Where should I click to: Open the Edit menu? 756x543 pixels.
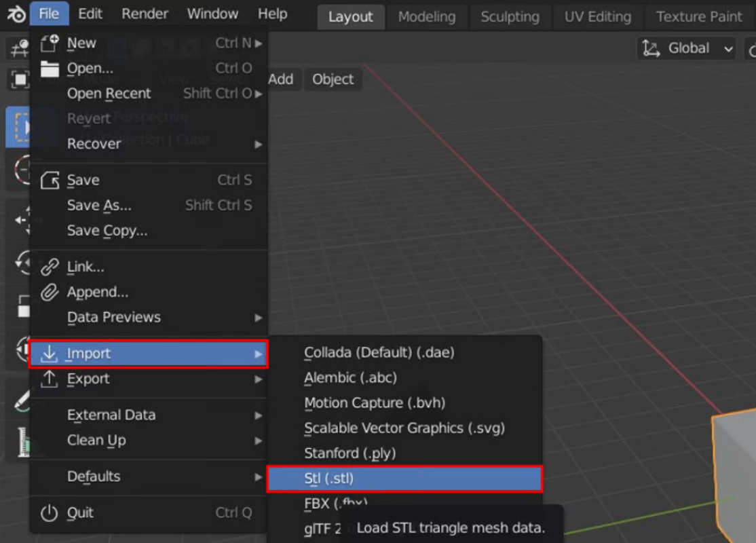pyautogui.click(x=90, y=14)
